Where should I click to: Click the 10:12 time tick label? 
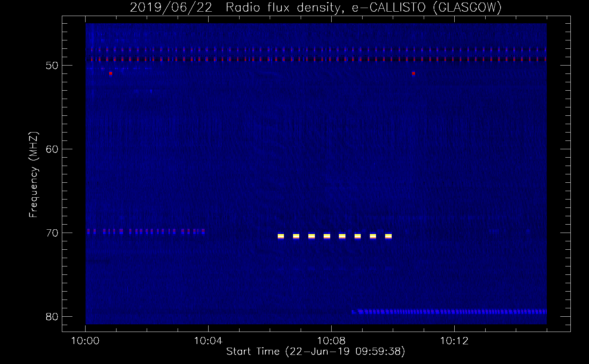(x=454, y=341)
